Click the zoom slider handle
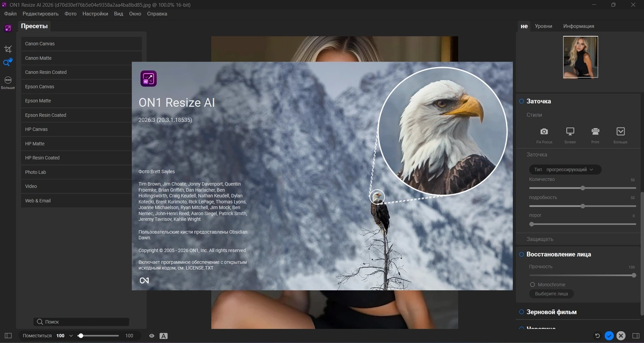This screenshot has width=644, height=343. [80, 335]
